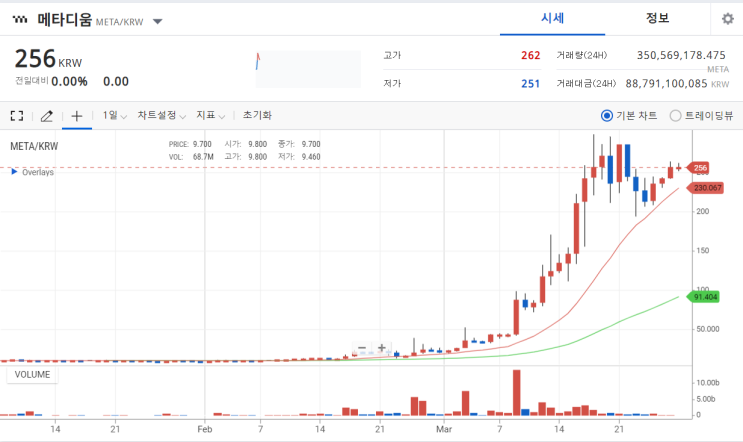Open the 1일 interval dropdown
Screen dimensions: 743x442
[115, 116]
